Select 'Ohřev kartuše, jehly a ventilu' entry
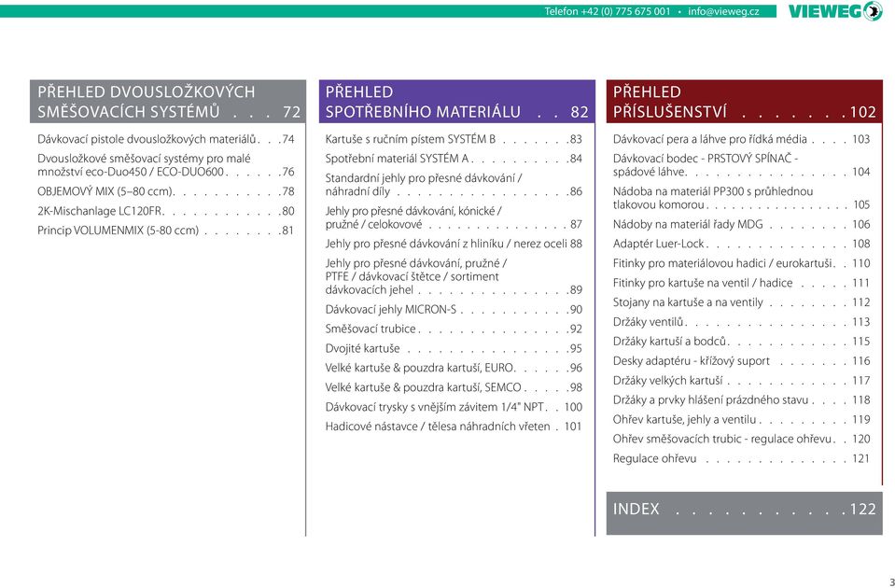 tap(741, 419)
